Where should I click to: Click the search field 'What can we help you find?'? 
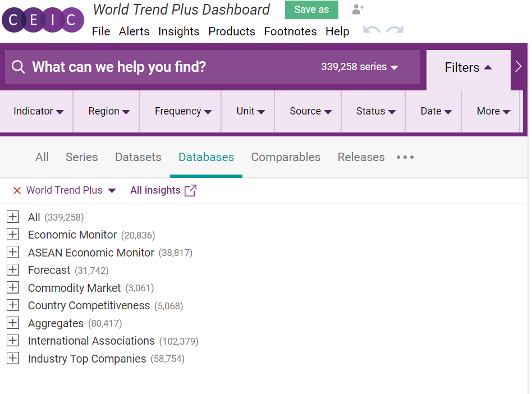tap(212, 67)
